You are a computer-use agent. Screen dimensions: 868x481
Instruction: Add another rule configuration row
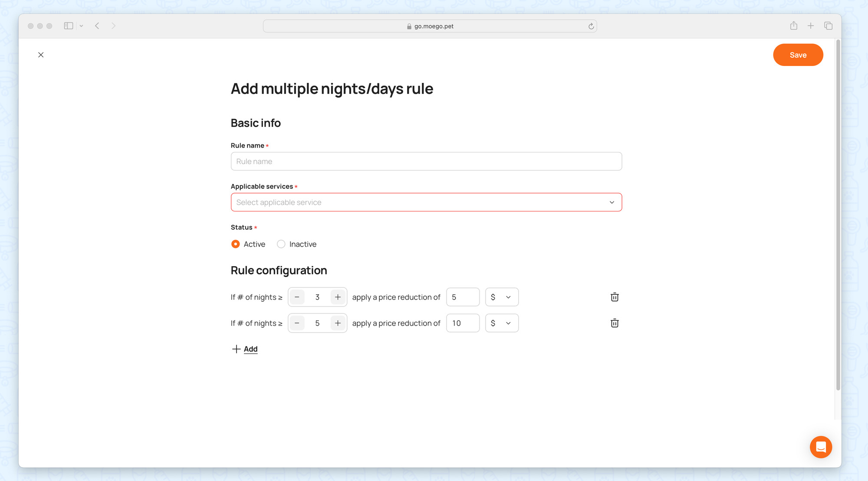(245, 349)
